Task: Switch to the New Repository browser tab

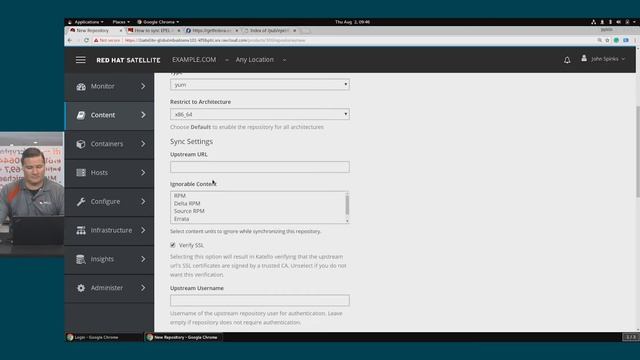Action: 95,31
